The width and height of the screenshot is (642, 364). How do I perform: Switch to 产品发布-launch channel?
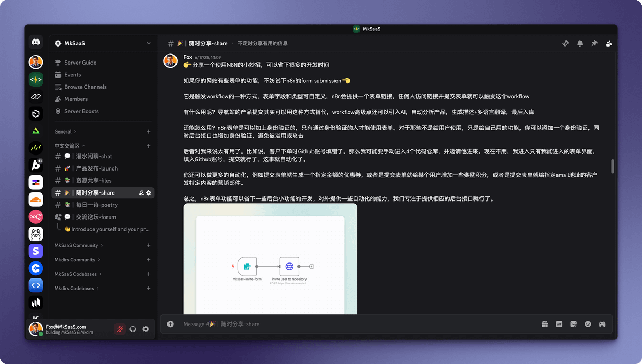tap(103, 168)
